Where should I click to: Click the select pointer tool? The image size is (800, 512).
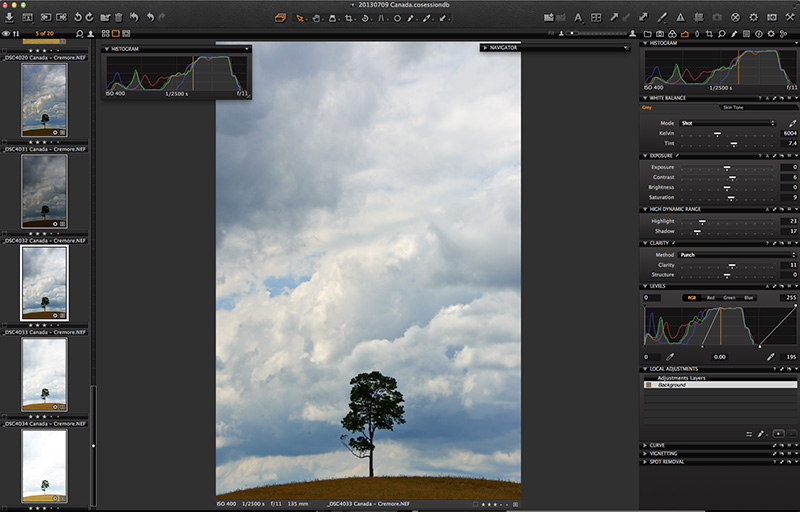coord(300,18)
